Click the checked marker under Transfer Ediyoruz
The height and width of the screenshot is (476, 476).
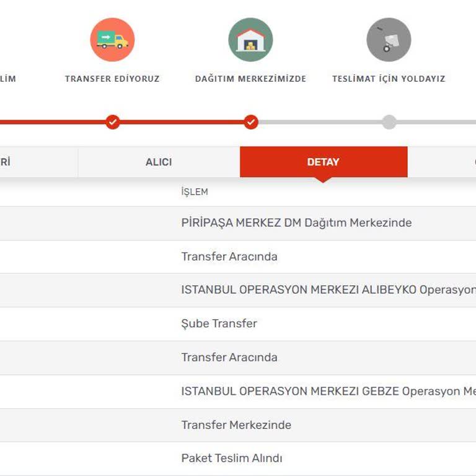coord(113,122)
